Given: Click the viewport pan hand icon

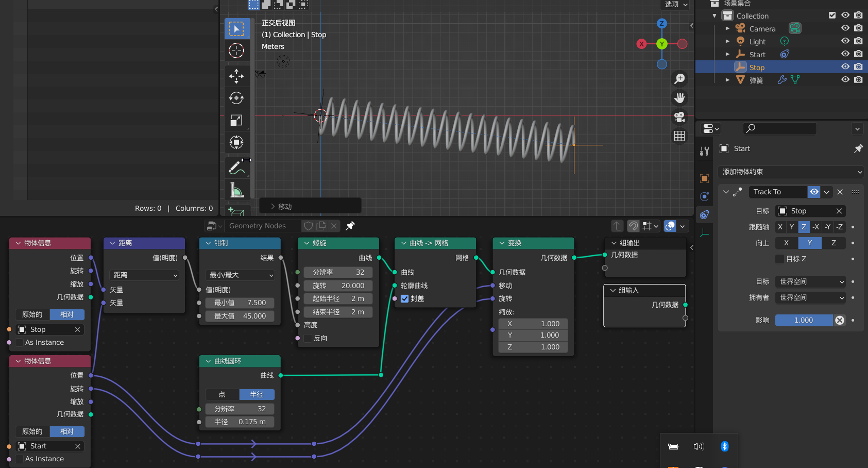Looking at the screenshot, I should 679,98.
